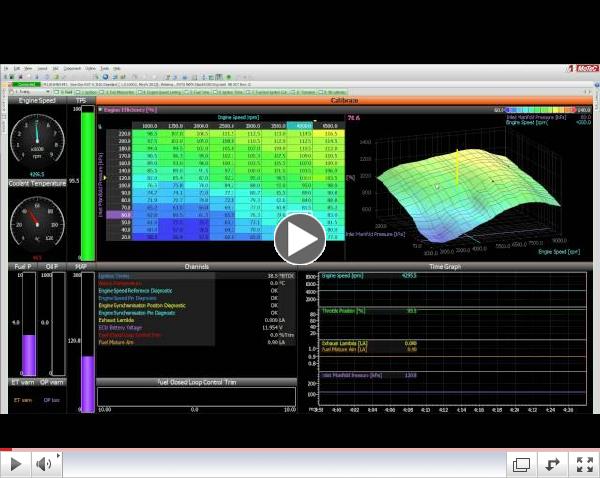This screenshot has height=478, width=600.
Task: Select Throttle Position trace in Time Graph
Action: click(x=341, y=311)
